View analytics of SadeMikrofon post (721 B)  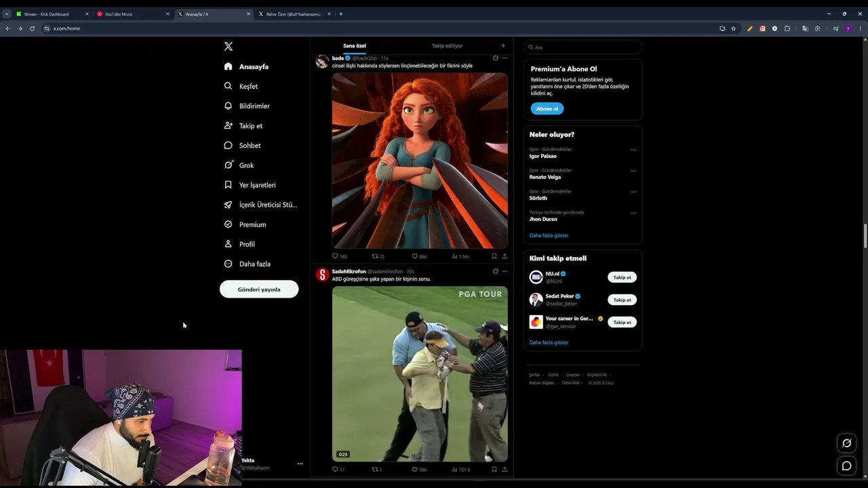coord(461,469)
